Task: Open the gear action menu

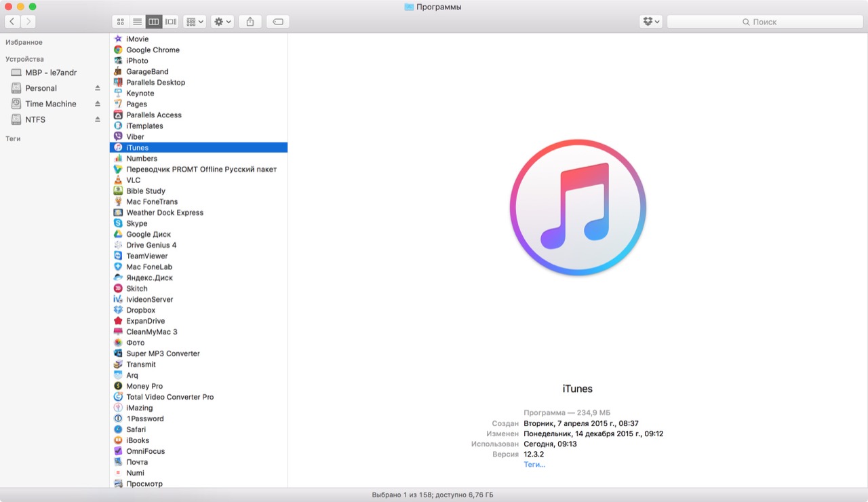Action: [x=222, y=22]
